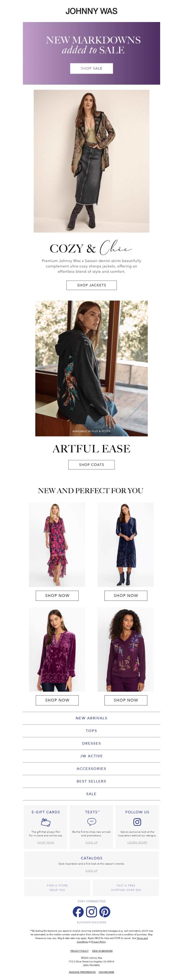Open the Facebook social icon
The image size is (183, 980).
[78, 911]
